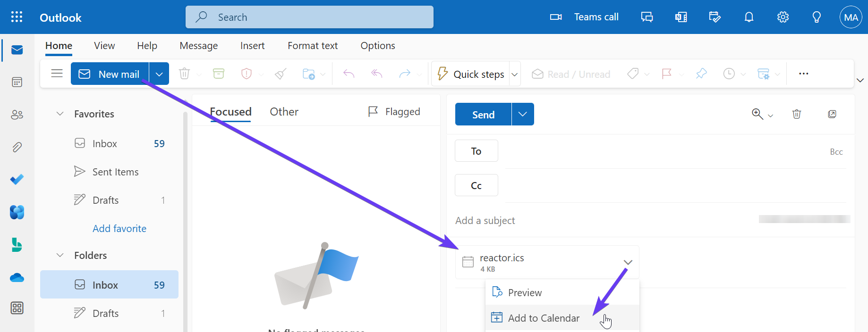The image size is (868, 332).
Task: Expand the Send options dropdown
Action: click(x=523, y=115)
